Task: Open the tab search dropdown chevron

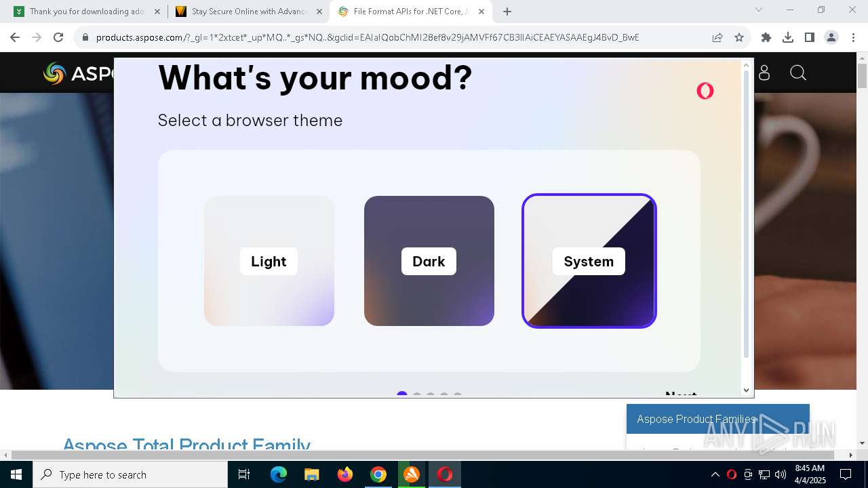Action: coord(759,10)
